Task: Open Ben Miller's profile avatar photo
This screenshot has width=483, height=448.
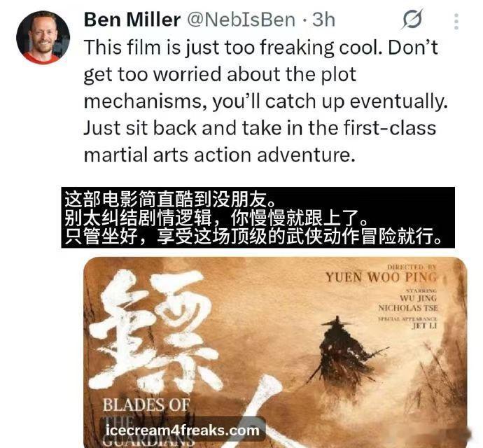Action: (x=43, y=37)
